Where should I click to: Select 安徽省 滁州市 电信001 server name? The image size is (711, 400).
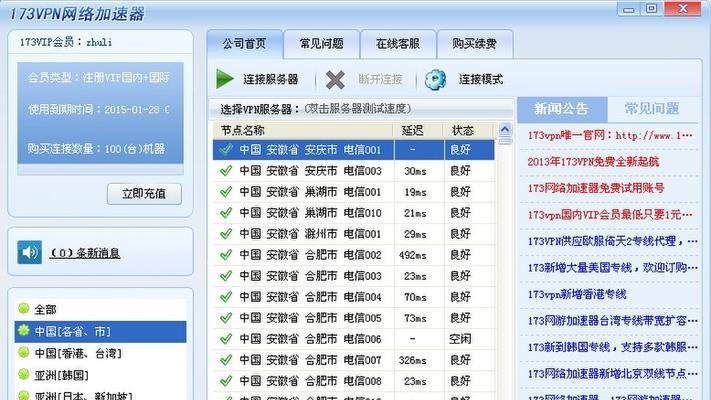point(311,234)
